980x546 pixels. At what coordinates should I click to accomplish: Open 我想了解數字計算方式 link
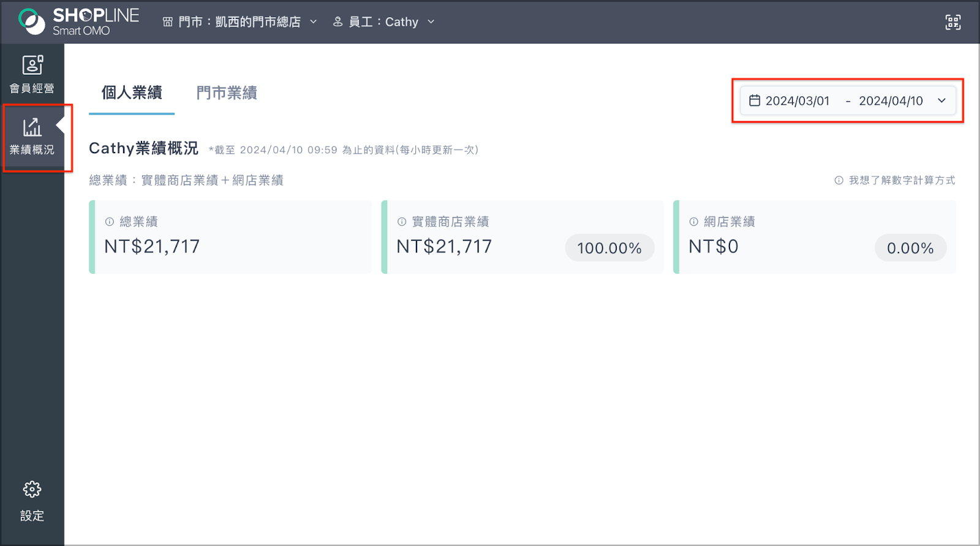tap(902, 180)
